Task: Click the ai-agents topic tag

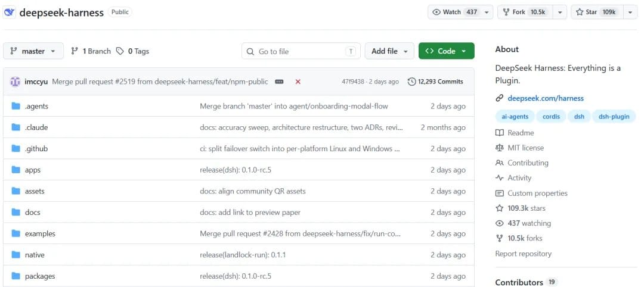Action: coord(515,117)
